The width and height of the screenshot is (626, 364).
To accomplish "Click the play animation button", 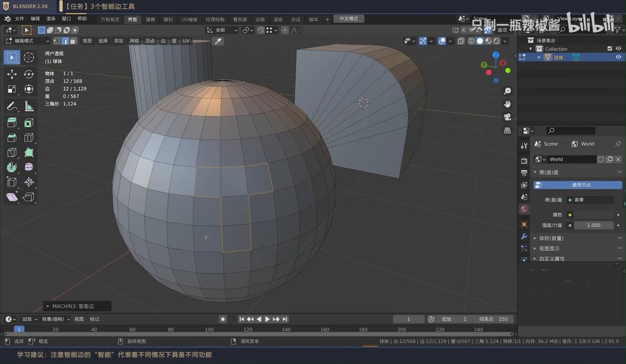I will click(267, 319).
